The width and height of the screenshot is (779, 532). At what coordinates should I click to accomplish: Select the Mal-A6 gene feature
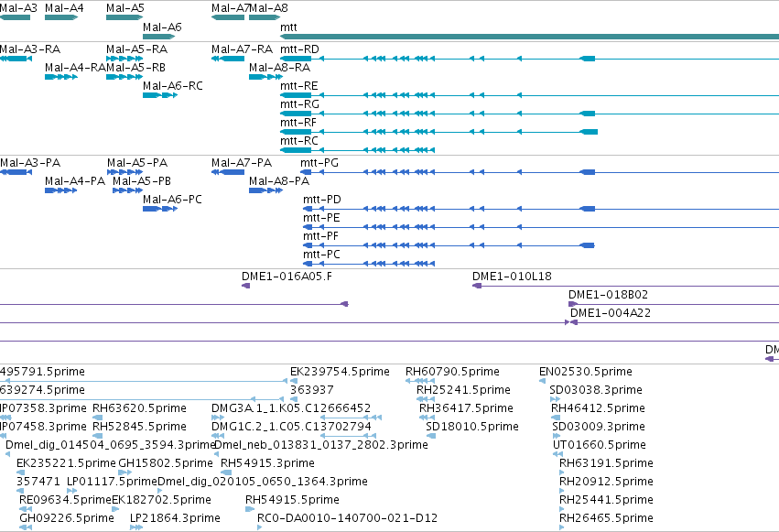click(159, 37)
